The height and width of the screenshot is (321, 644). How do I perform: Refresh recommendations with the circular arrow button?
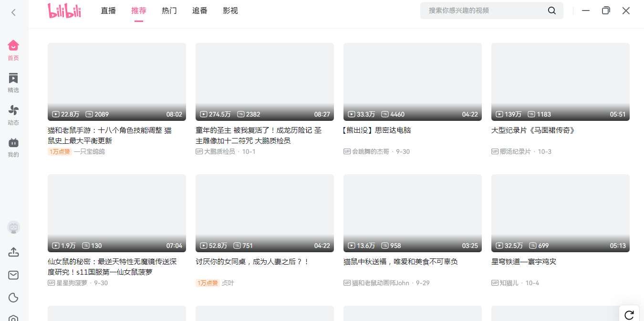(629, 314)
